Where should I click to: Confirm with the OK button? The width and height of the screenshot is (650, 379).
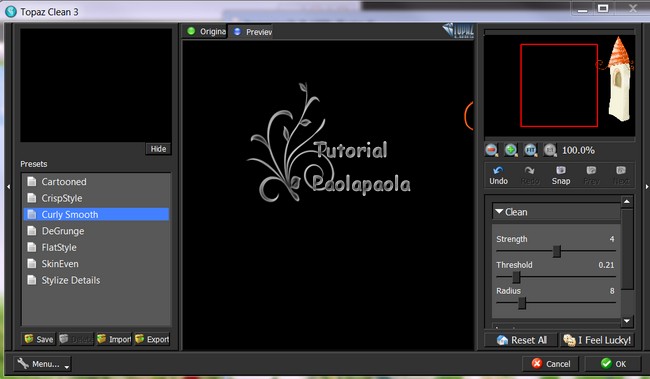(613, 364)
